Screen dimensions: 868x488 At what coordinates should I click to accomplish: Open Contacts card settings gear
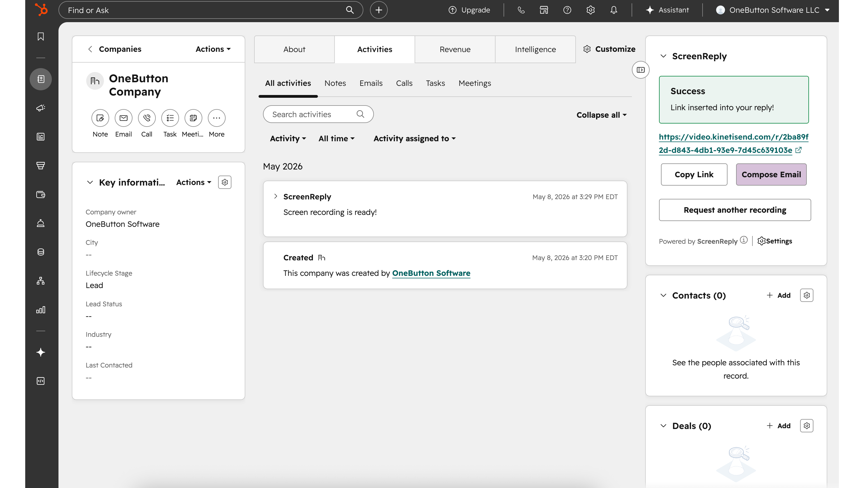tap(807, 295)
